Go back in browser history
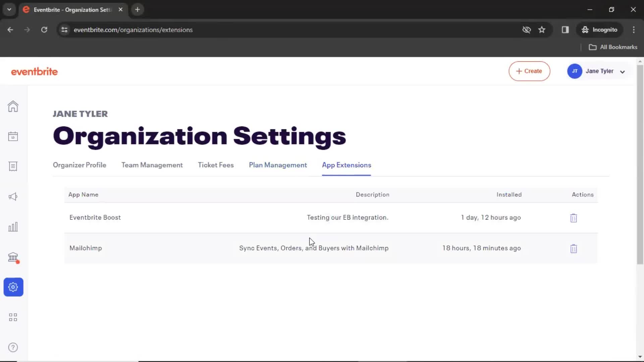Image resolution: width=644 pixels, height=362 pixels. (10, 30)
